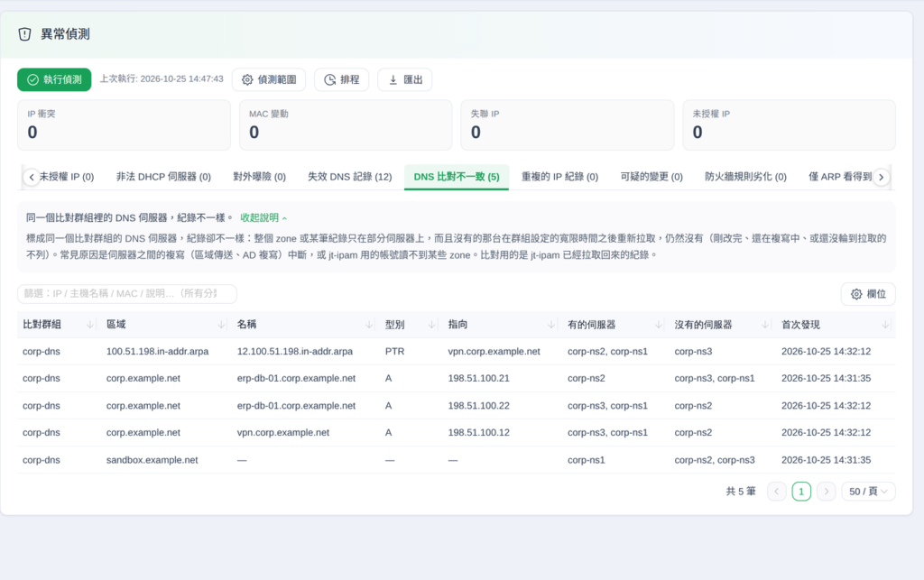Sort by the 指向 column arrow
This screenshot has height=580, width=924.
551,325
